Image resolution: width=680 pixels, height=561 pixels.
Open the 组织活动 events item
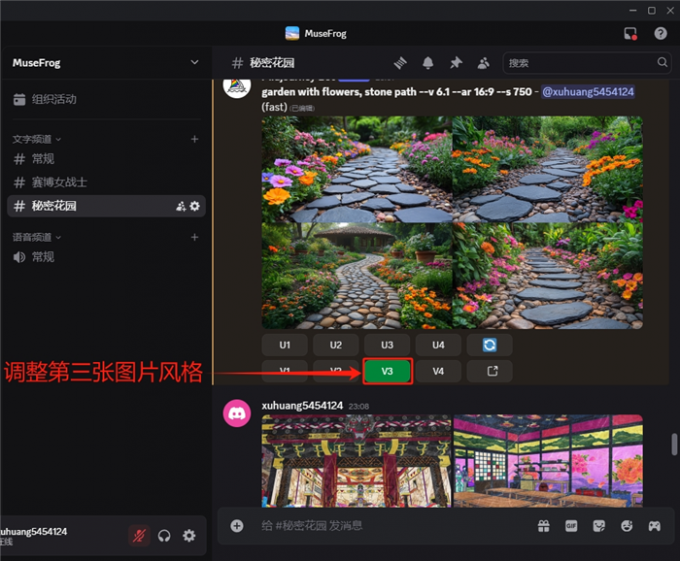tap(106, 99)
